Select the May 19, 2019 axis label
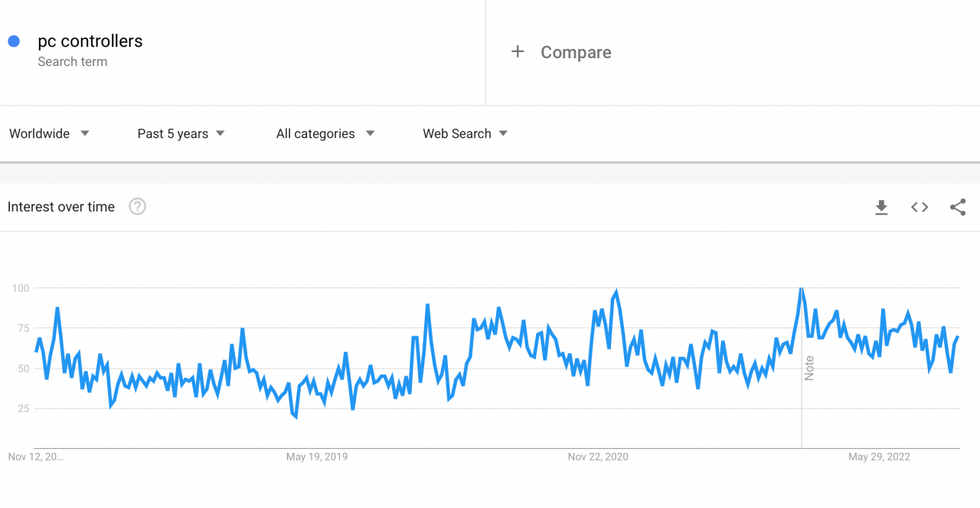This screenshot has width=980, height=508. [317, 456]
